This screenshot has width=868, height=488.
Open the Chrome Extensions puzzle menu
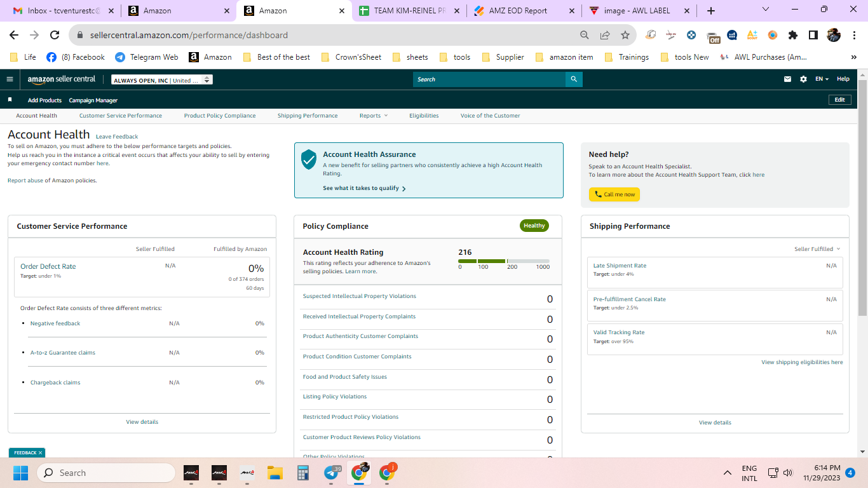[793, 36]
